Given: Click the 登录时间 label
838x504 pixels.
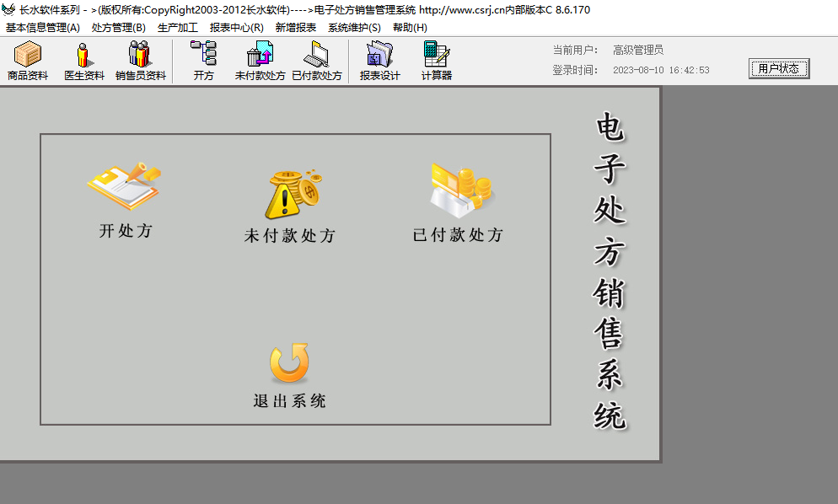Looking at the screenshot, I should [x=575, y=70].
